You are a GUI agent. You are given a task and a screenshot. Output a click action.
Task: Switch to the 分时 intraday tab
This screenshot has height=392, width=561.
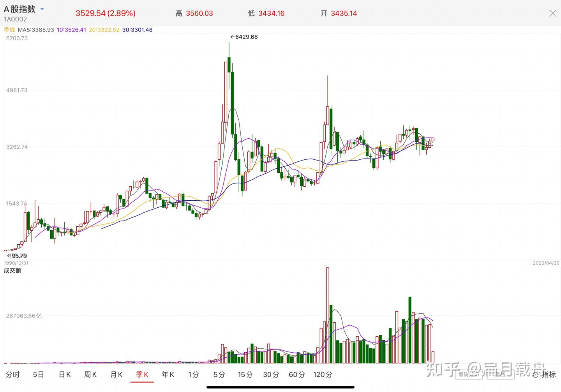tap(12, 374)
